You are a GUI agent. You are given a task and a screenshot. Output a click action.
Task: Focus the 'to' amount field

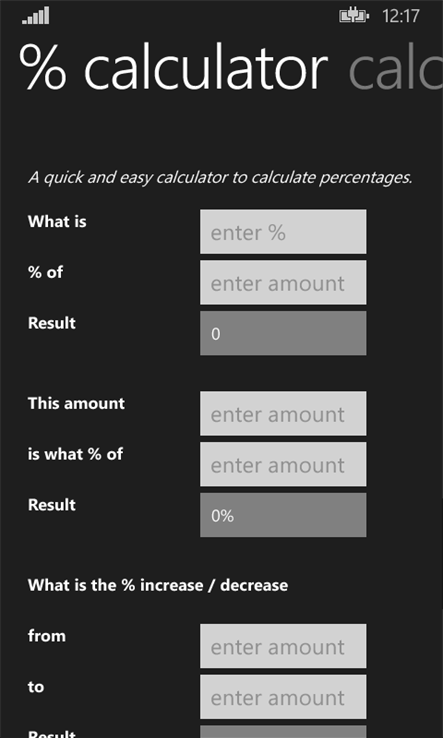click(x=283, y=697)
